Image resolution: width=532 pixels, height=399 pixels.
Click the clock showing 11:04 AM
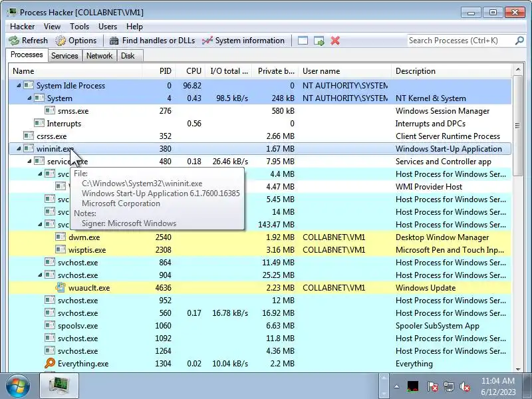[497, 380]
